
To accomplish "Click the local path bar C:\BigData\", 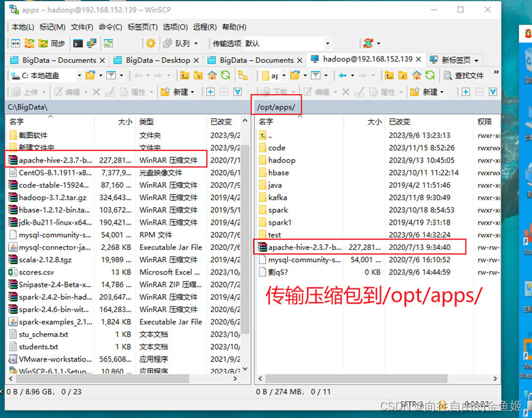I will coord(129,107).
